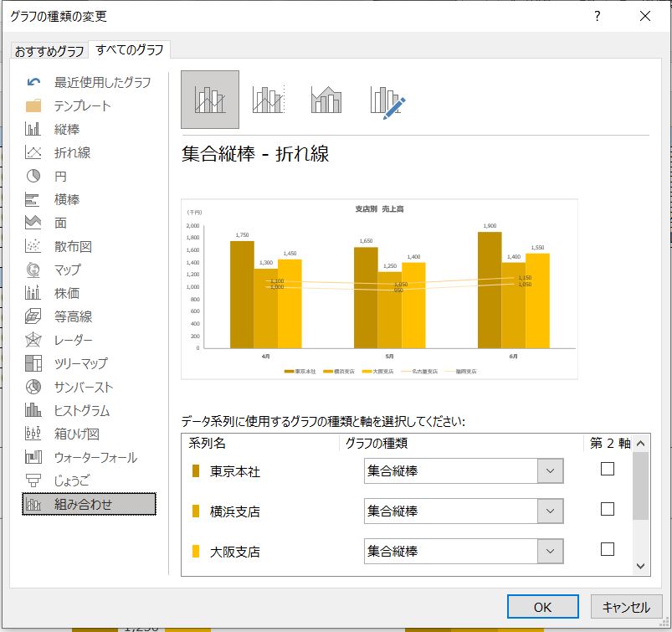Open chart type dropdown for 東京本社
Image resolution: width=672 pixels, height=632 pixels.
click(550, 471)
